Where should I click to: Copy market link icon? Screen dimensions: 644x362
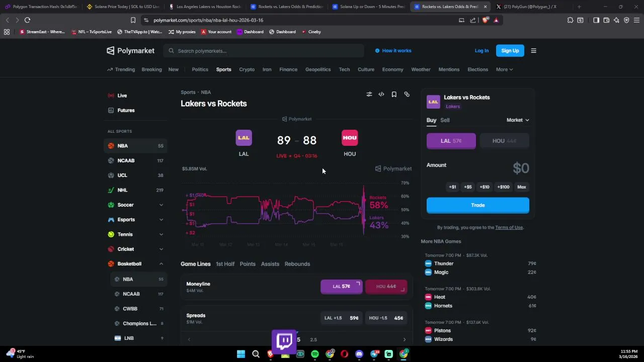(x=407, y=94)
